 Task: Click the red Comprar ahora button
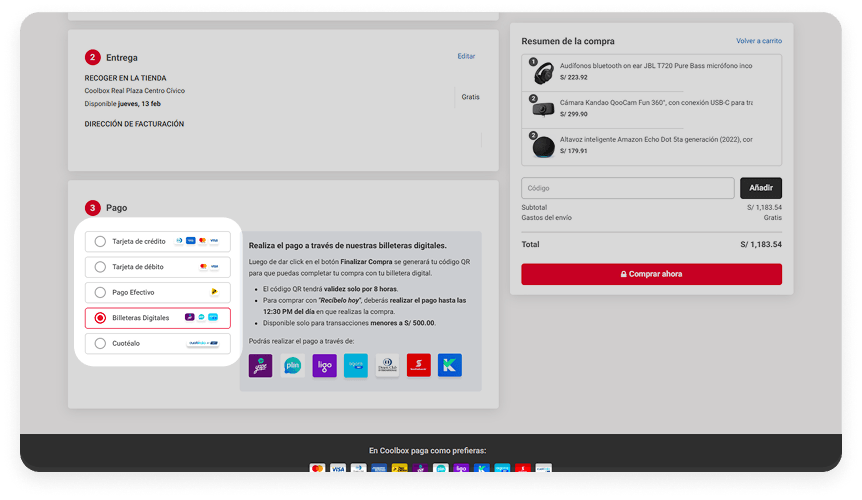point(651,274)
